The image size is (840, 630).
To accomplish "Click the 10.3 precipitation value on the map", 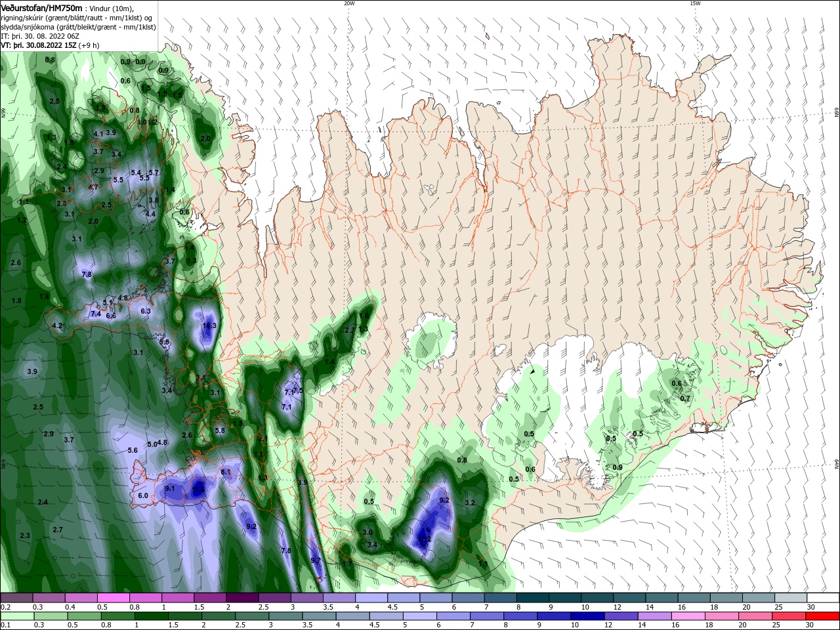I will click(x=209, y=325).
